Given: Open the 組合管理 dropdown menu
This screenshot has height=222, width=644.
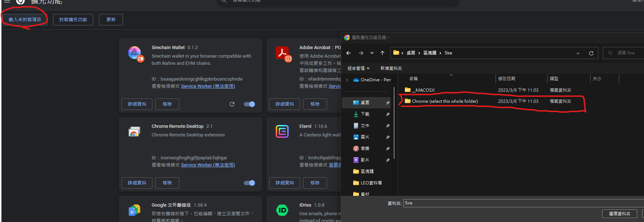Looking at the screenshot, I should click(358, 68).
